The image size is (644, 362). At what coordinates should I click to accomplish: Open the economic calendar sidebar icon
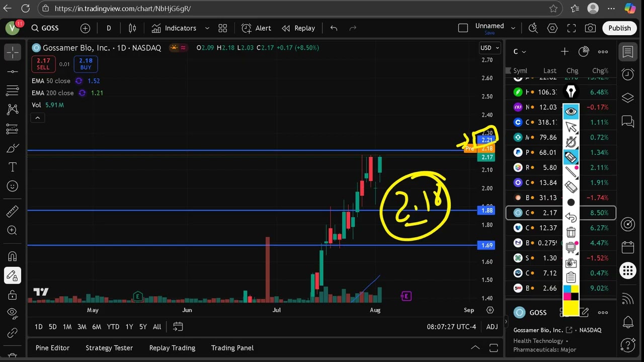[627, 247]
